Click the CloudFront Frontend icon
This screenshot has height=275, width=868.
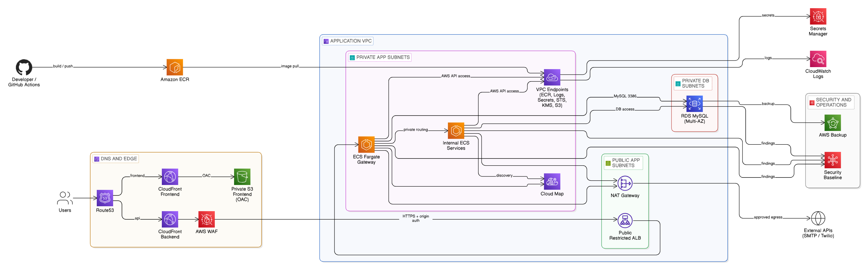170,177
